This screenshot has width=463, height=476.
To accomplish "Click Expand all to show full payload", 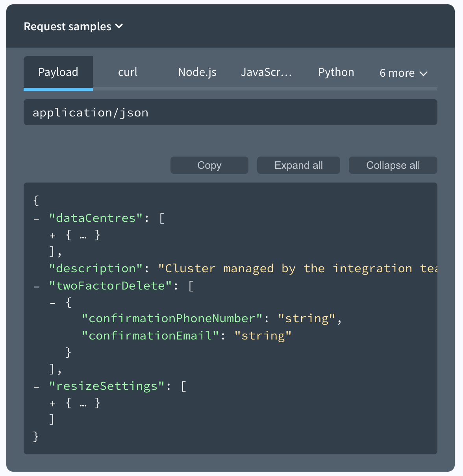I will pyautogui.click(x=298, y=165).
